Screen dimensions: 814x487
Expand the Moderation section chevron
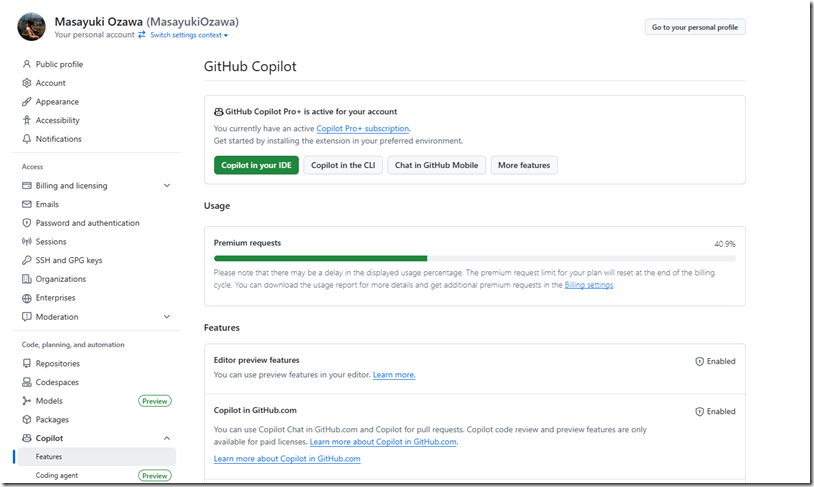pos(167,316)
